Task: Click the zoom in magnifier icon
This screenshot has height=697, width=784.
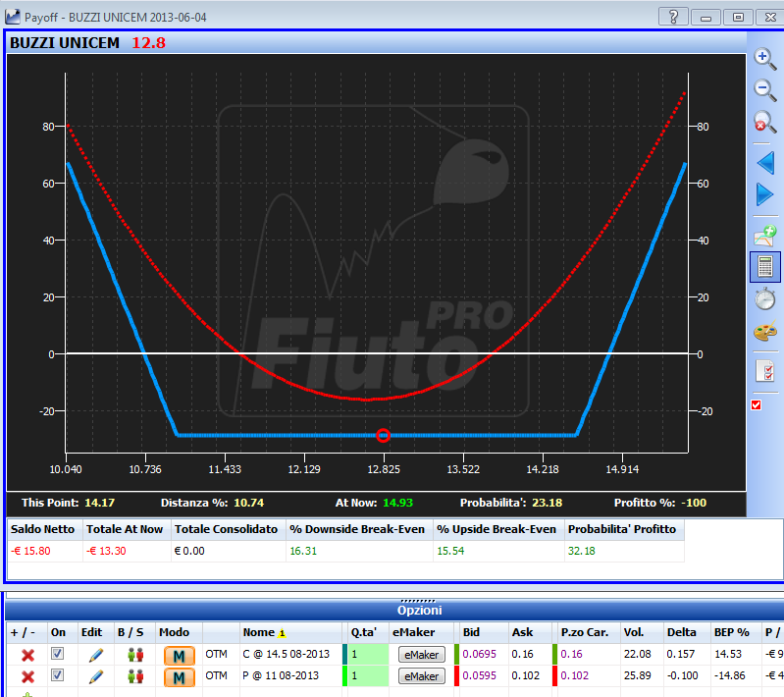Action: point(765,59)
